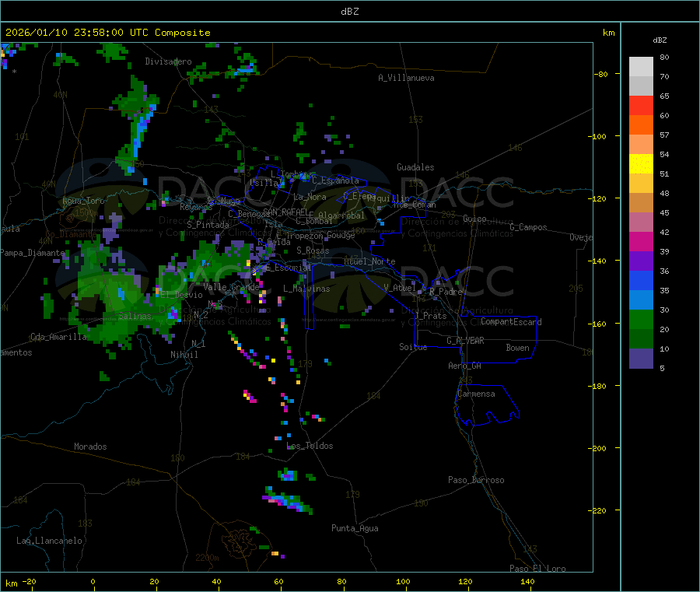The image size is (700, 592).
Task: Click the purple 5 dBZ legend swatch
Action: [641, 359]
